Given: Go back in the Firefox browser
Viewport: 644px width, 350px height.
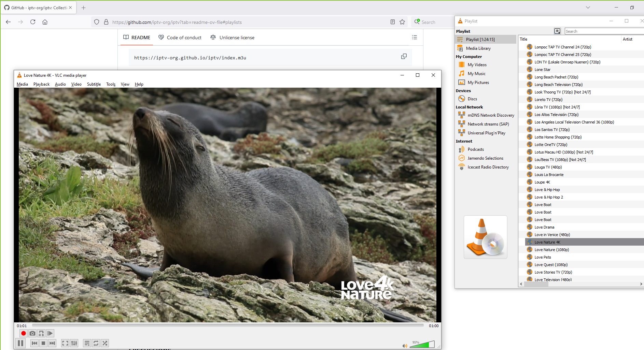Looking at the screenshot, I should pyautogui.click(x=8, y=22).
